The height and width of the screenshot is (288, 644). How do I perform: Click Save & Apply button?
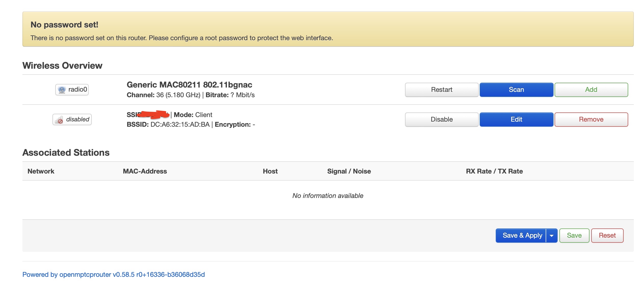[x=522, y=235]
